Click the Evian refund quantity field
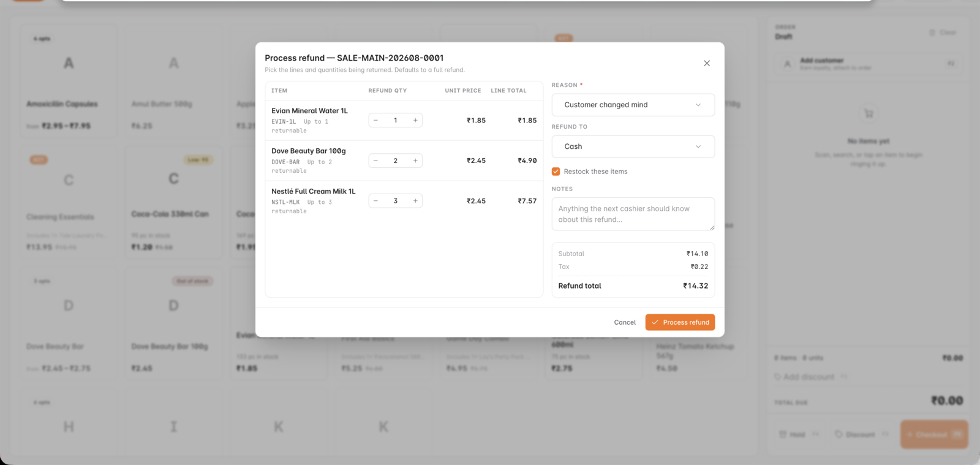This screenshot has width=980, height=465. (x=396, y=120)
